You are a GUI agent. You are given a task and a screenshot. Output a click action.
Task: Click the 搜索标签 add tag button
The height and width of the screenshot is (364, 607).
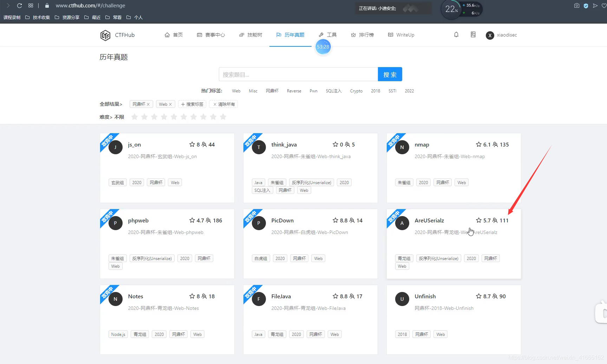pos(192,104)
